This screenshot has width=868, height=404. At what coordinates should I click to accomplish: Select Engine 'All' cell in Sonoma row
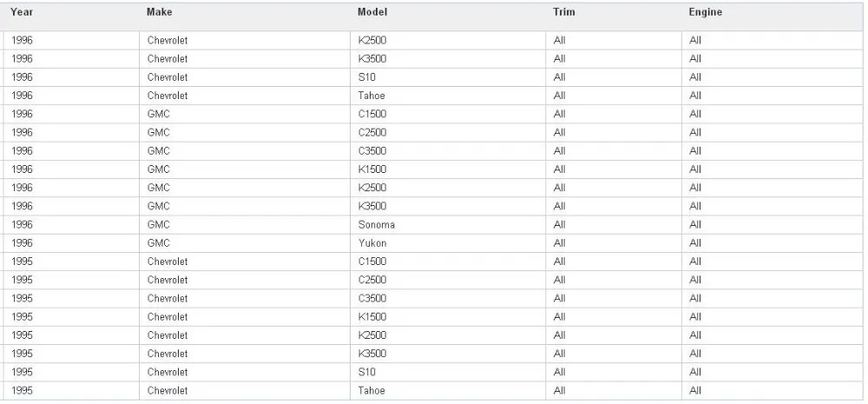point(695,225)
